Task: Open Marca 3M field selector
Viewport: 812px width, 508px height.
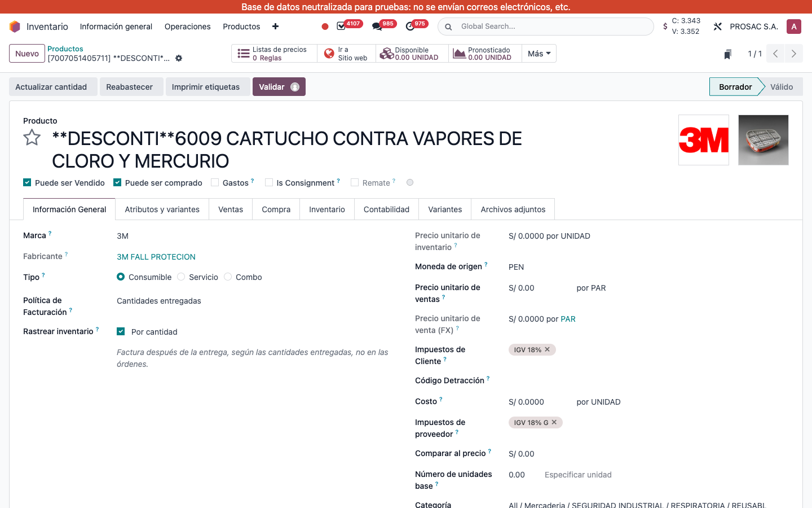Action: (254, 236)
